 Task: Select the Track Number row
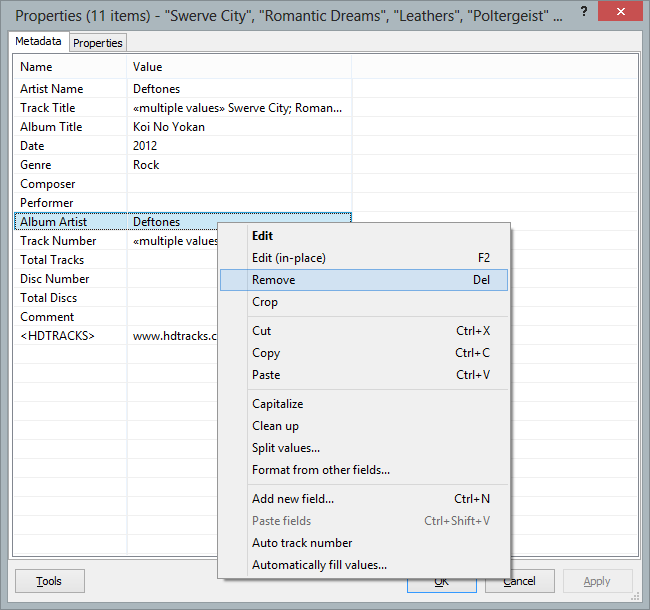[x=116, y=241]
